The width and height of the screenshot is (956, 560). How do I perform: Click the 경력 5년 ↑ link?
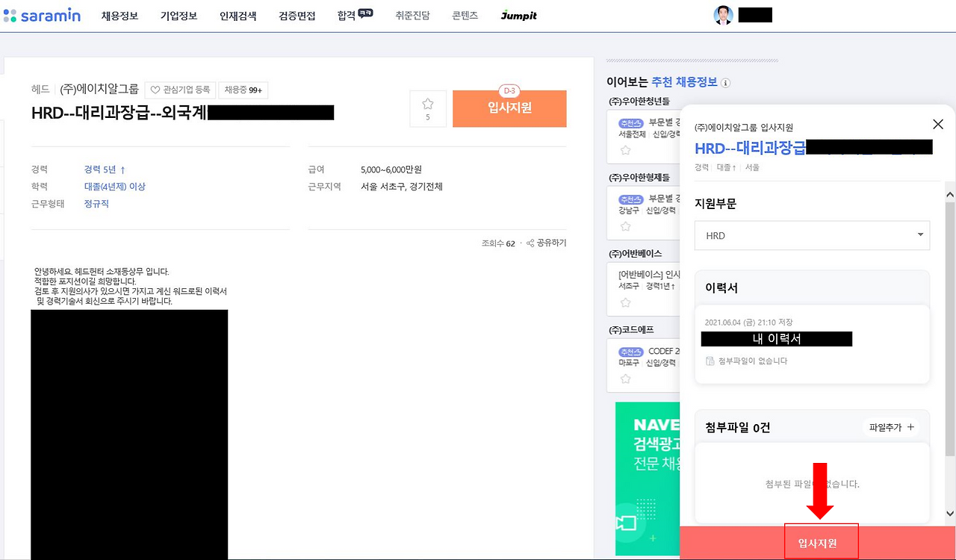point(105,169)
